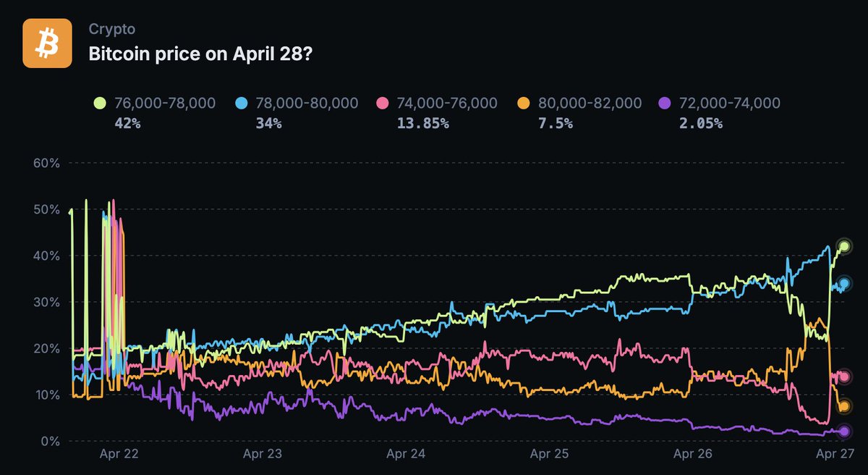
Task: Click the 20% y-axis label
Action: pyautogui.click(x=46, y=348)
